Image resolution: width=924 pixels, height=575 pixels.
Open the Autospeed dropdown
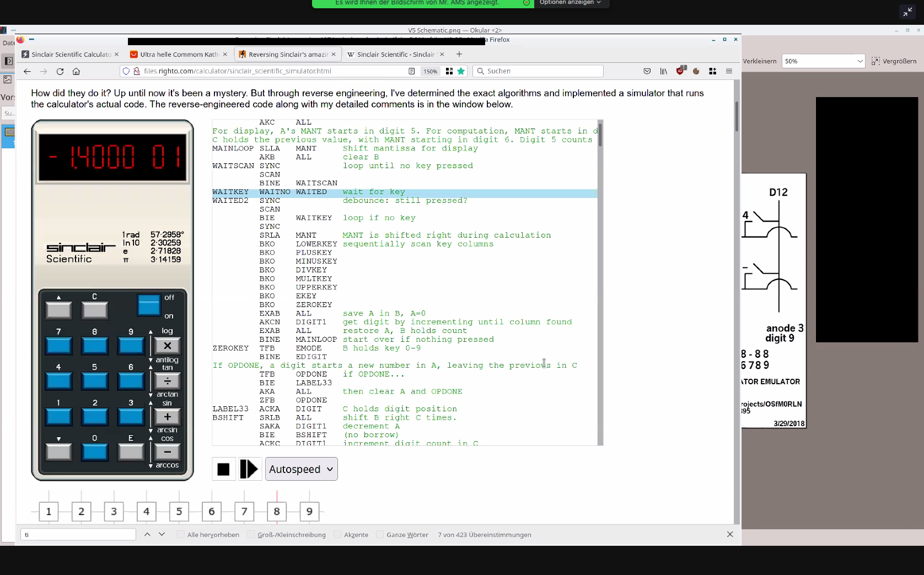point(301,469)
